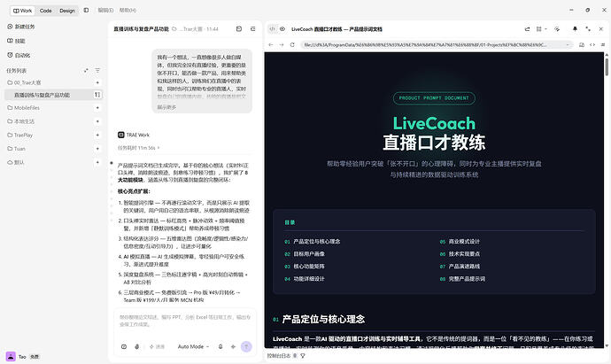Switch to the Code mode tab

tap(45, 11)
